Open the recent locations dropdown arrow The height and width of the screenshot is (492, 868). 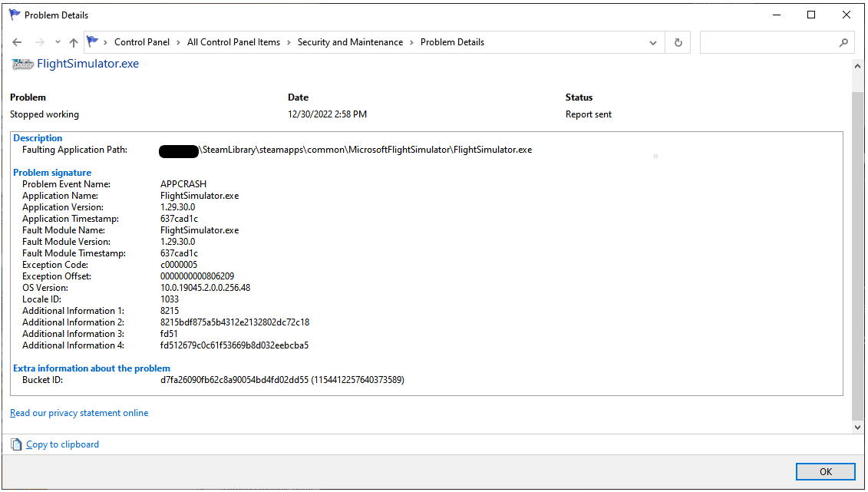58,43
